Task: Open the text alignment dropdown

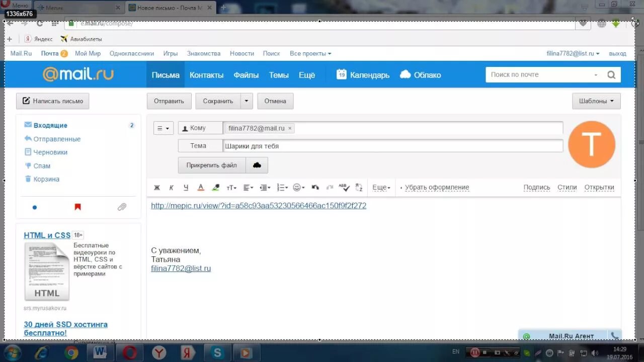Action: [248, 188]
